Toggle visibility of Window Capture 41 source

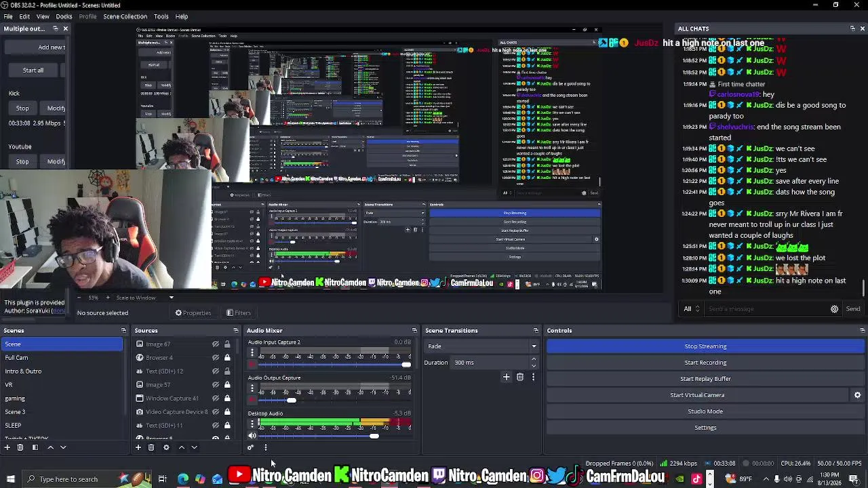(x=216, y=399)
